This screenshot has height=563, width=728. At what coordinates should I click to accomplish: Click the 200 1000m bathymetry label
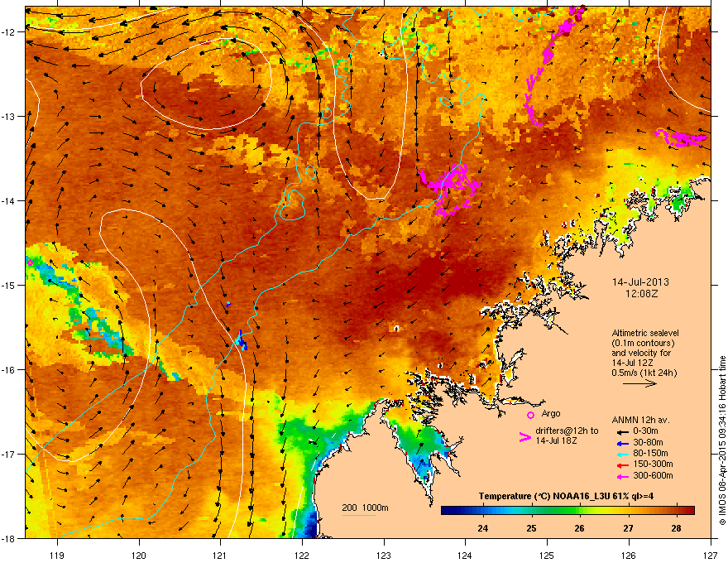click(x=365, y=508)
